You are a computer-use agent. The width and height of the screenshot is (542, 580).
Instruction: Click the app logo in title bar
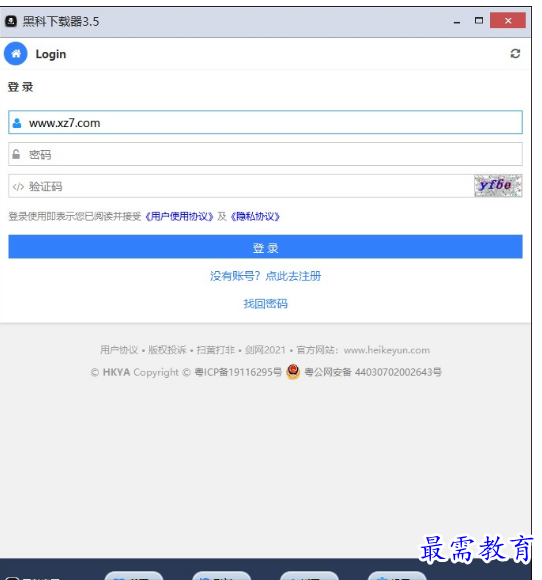[11, 21]
